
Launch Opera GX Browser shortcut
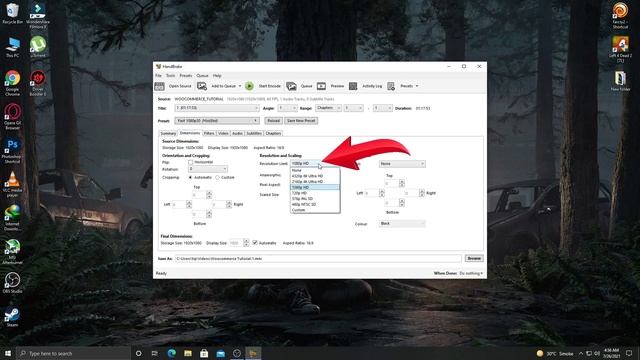pyautogui.click(x=12, y=117)
